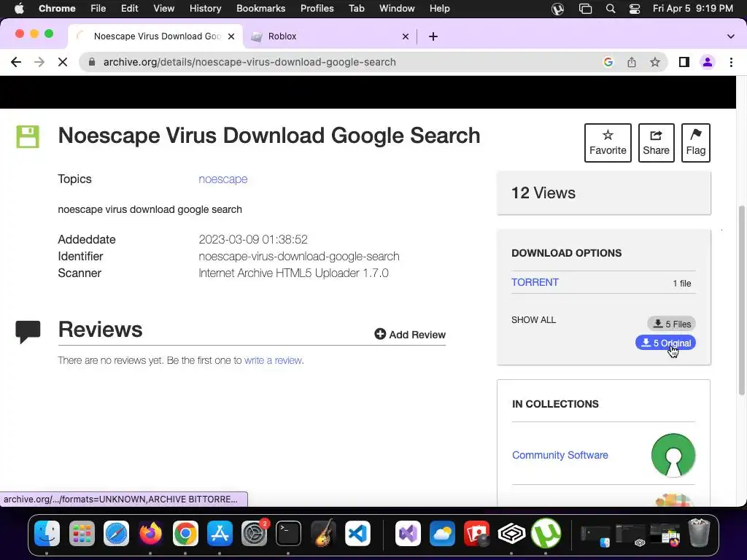Open System Settings from the Dock

[255, 533]
